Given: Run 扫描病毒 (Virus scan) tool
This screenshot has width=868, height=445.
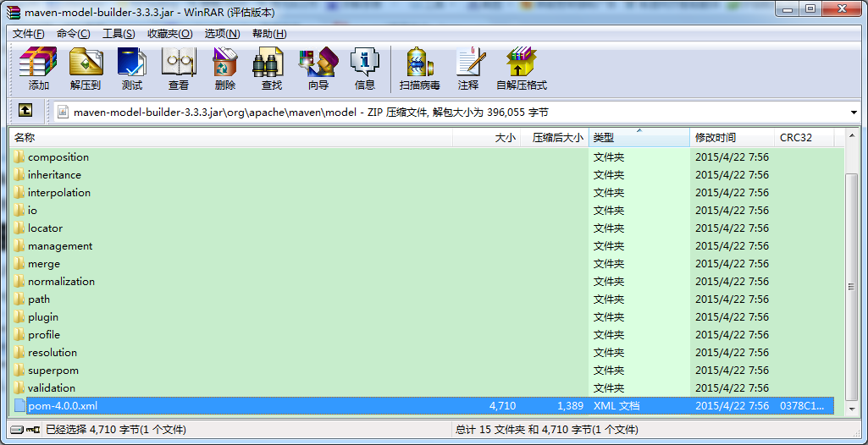Looking at the screenshot, I should [x=420, y=69].
